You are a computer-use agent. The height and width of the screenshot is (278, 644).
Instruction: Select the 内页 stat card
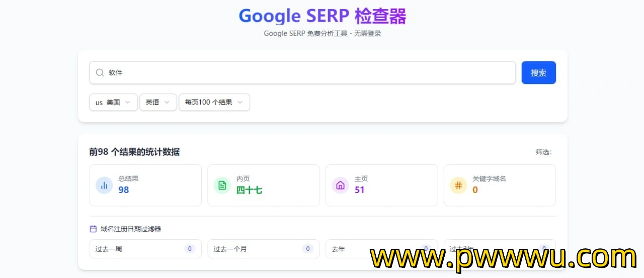click(264, 185)
